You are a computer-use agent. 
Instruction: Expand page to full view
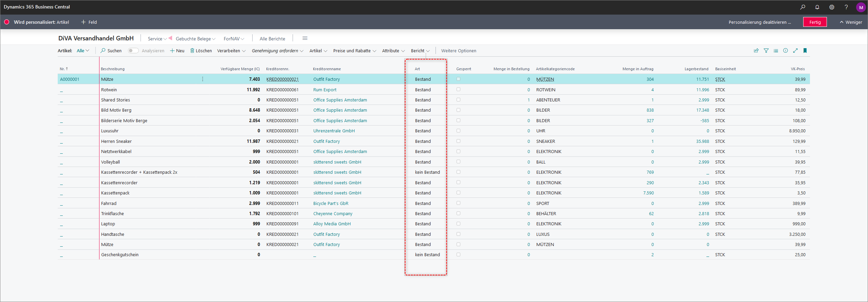pos(795,51)
